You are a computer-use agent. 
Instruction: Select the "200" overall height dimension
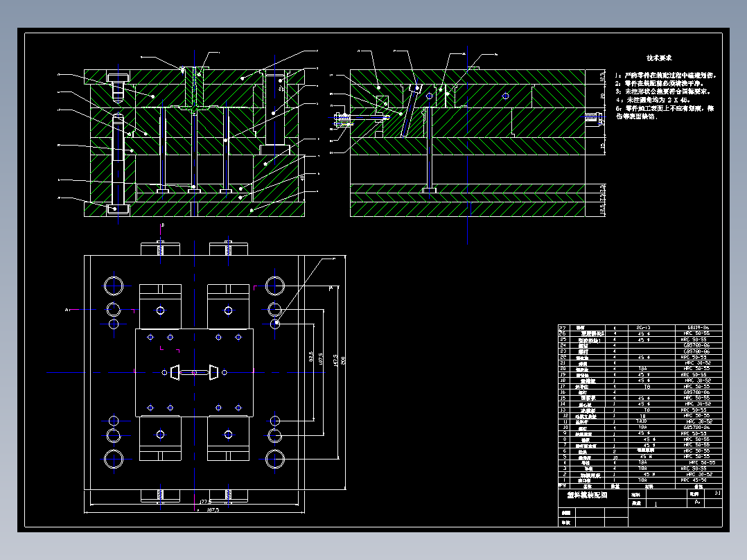(344, 361)
